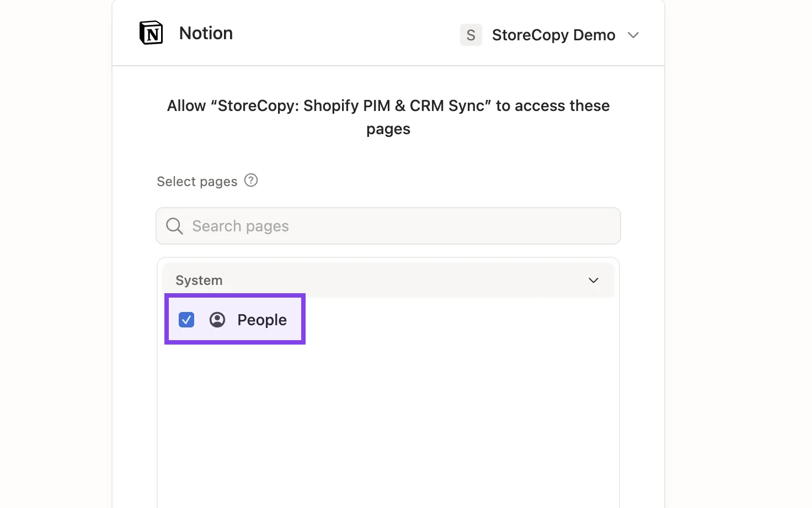Click the Select pages label
This screenshot has width=812, height=508.
pyautogui.click(x=197, y=182)
